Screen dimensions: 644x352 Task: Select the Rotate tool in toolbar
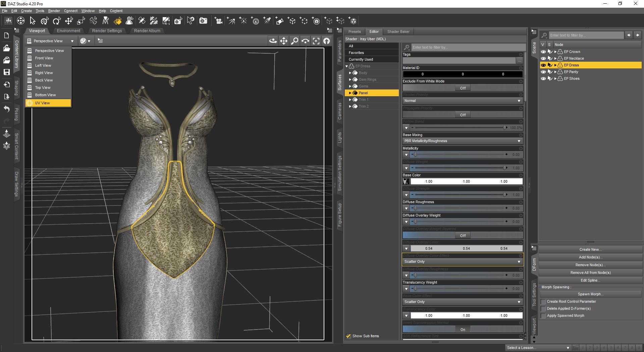57,21
